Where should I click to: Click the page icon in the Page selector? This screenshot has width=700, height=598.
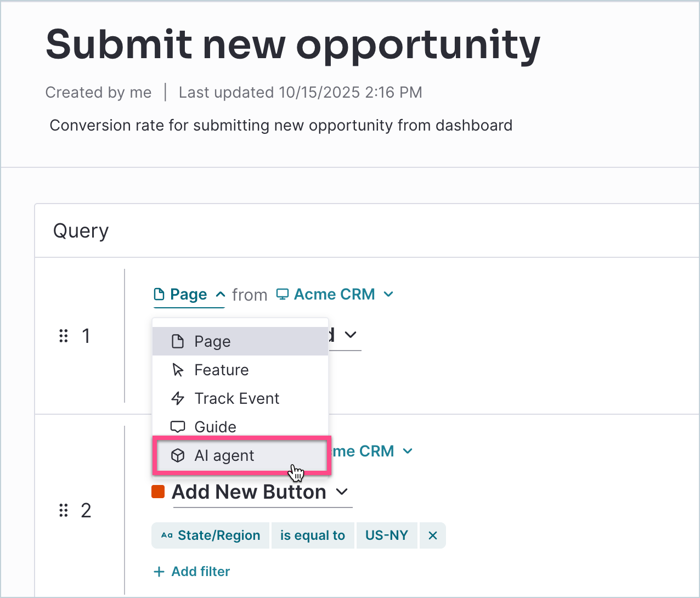[x=159, y=295]
